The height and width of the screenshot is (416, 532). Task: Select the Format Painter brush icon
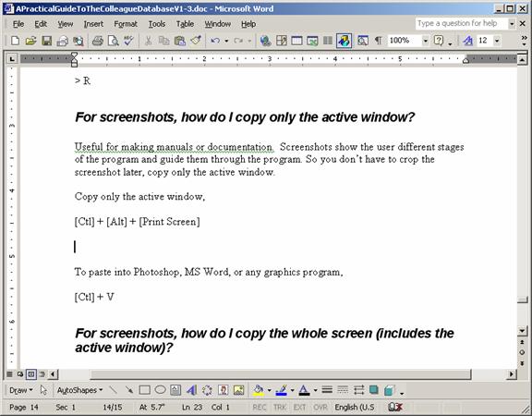pos(196,41)
